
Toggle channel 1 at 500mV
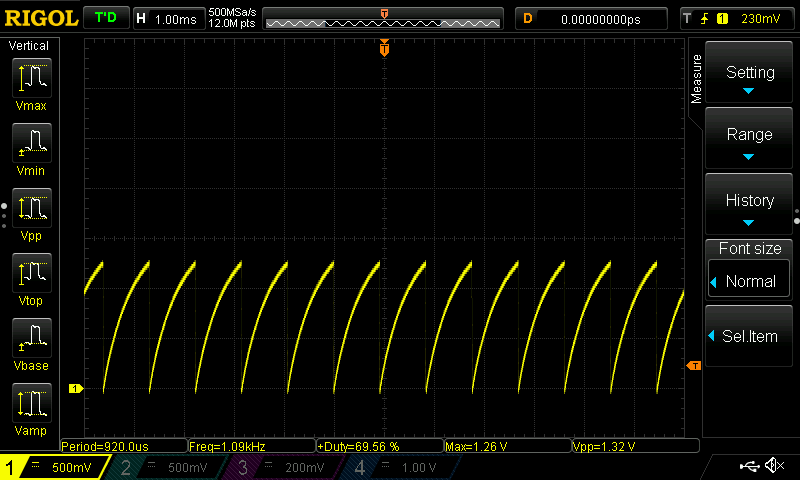click(55, 467)
